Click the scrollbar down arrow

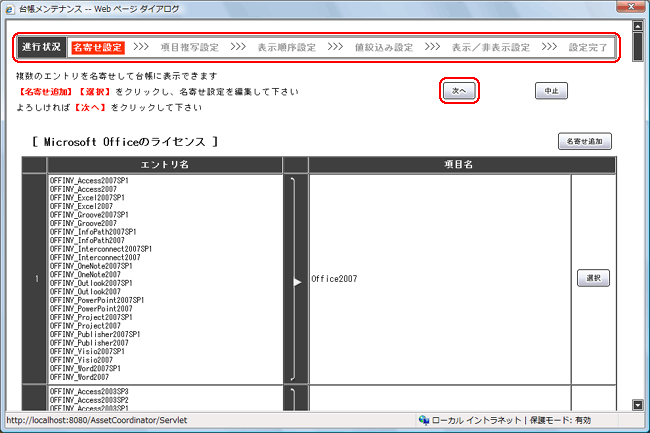tap(638, 405)
